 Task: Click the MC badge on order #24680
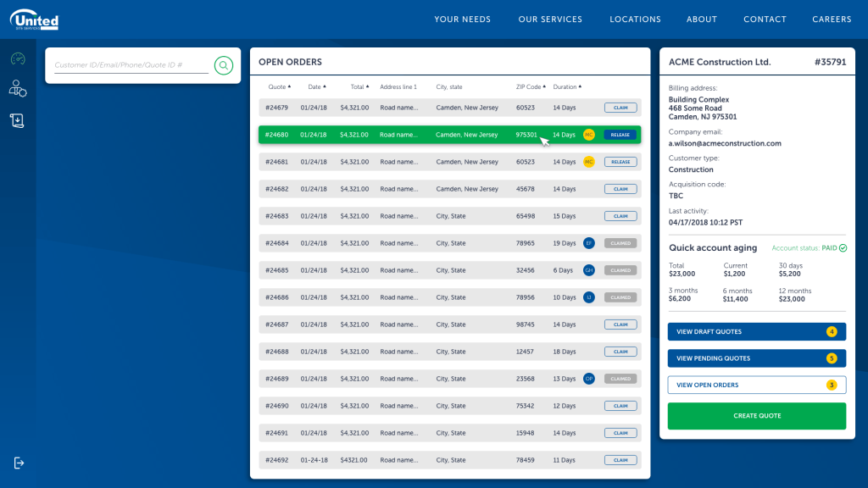(x=589, y=135)
